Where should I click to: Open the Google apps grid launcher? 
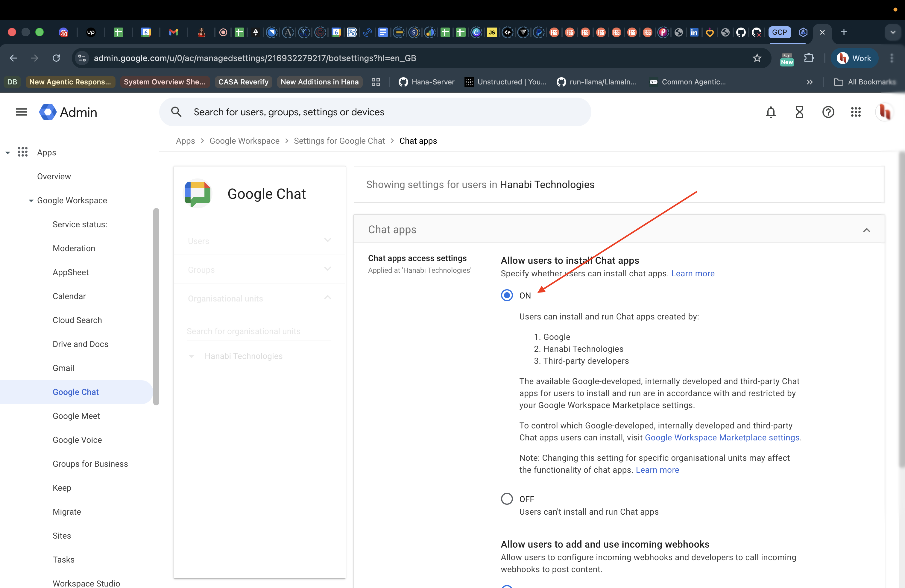[x=856, y=112]
